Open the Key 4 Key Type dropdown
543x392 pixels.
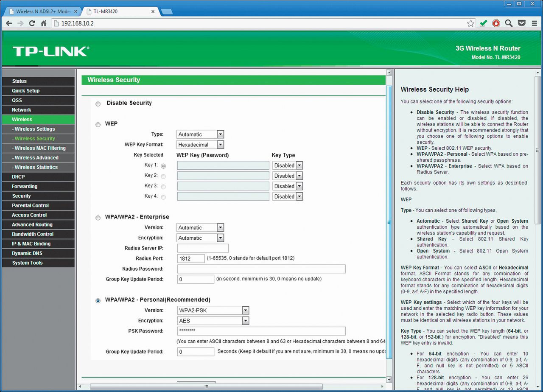coord(288,196)
